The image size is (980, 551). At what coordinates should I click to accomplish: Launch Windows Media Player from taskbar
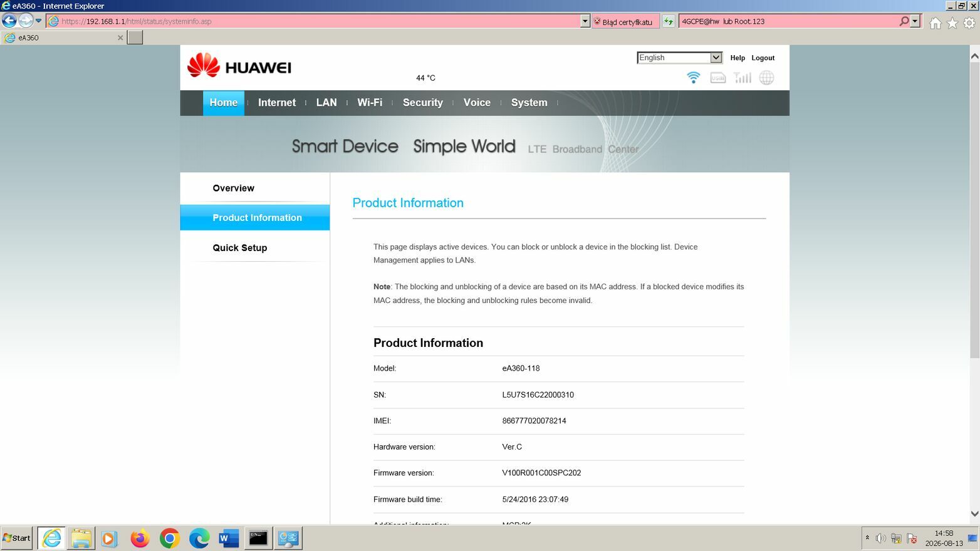tap(108, 538)
